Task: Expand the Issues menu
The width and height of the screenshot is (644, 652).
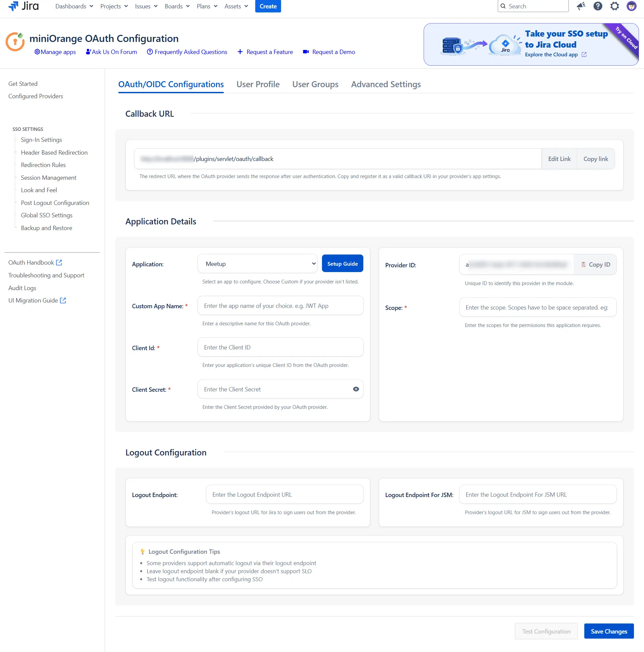Action: [146, 6]
